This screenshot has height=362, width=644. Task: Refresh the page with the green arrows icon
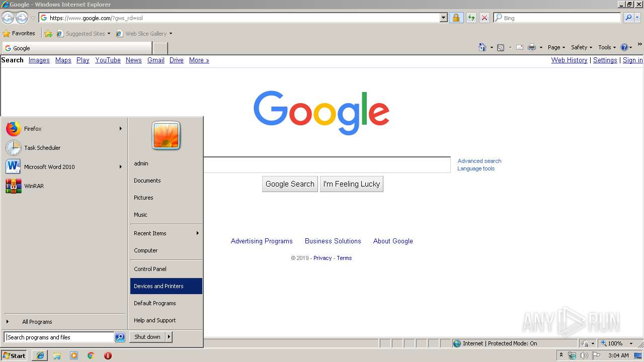(x=471, y=18)
